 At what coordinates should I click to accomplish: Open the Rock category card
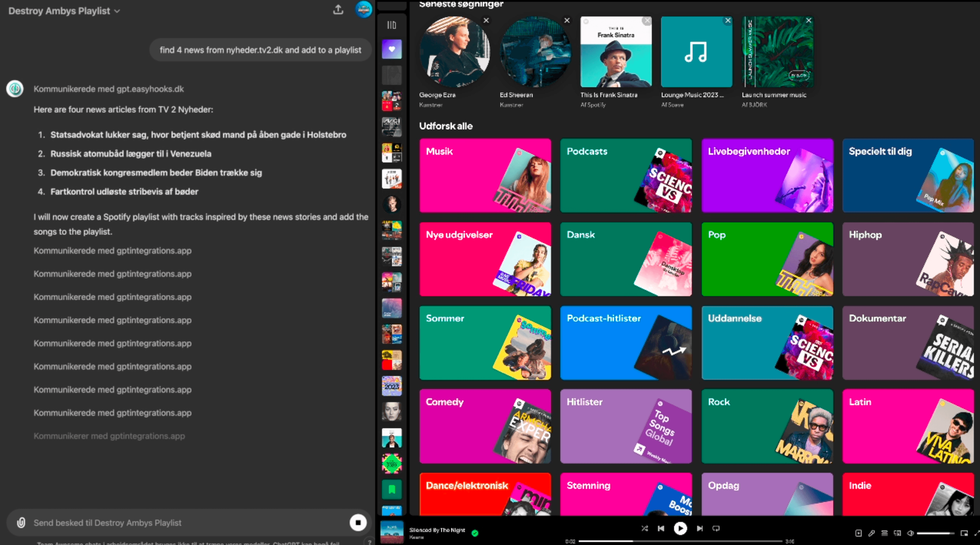pyautogui.click(x=767, y=426)
